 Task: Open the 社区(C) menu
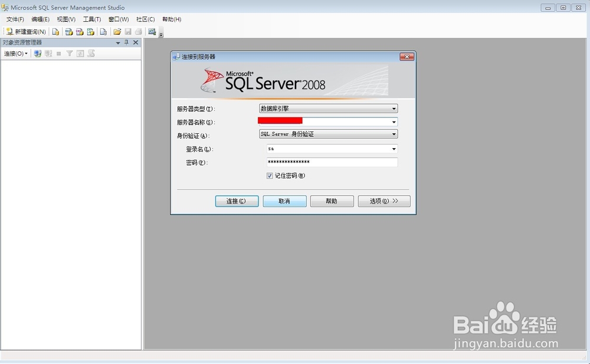tap(145, 19)
